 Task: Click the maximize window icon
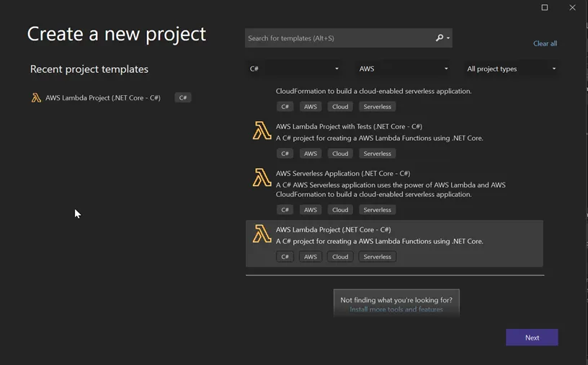pyautogui.click(x=545, y=7)
